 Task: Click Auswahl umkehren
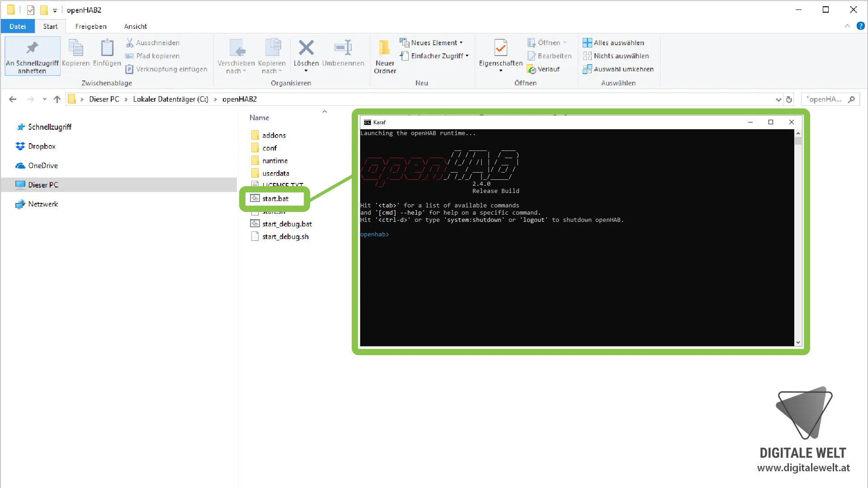(x=618, y=69)
